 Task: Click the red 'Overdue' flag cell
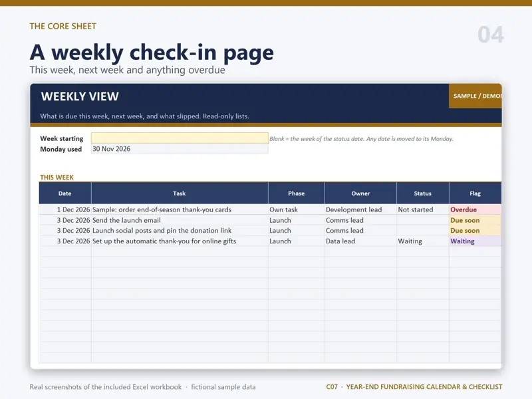475,209
